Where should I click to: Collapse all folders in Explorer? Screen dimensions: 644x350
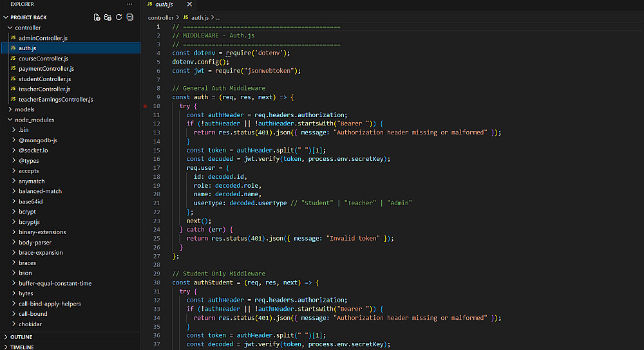point(130,17)
